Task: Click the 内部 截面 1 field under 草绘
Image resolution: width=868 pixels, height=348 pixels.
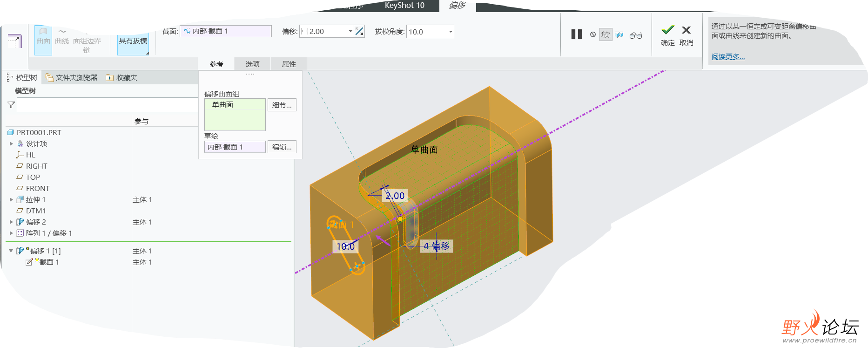Action: tap(235, 147)
